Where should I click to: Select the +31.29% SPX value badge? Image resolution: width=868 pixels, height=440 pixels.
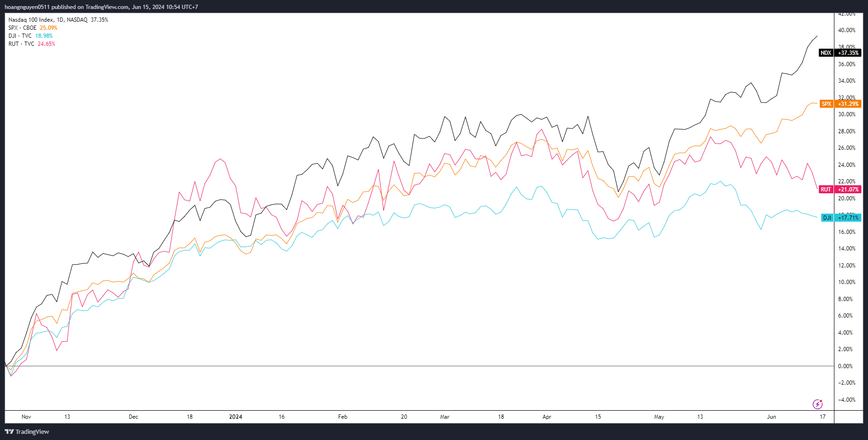click(848, 104)
